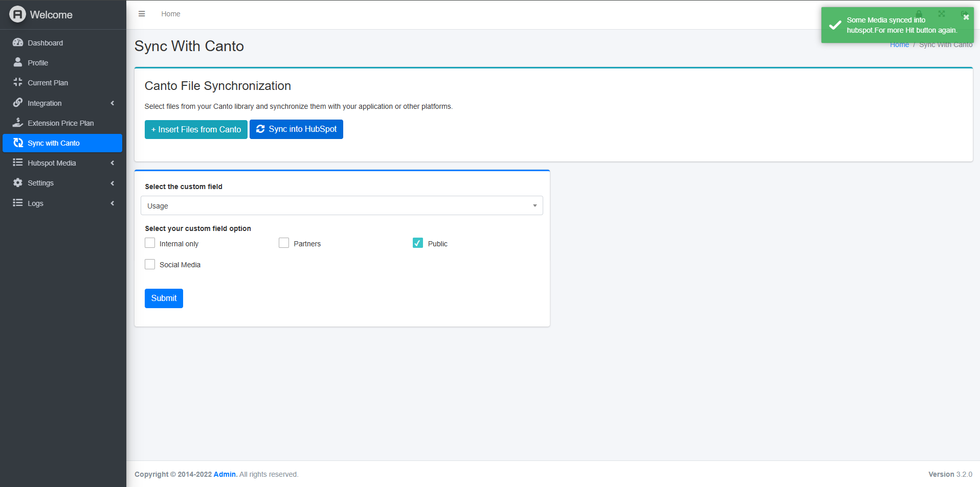
Task: Open Profile via the person icon
Action: coord(18,62)
